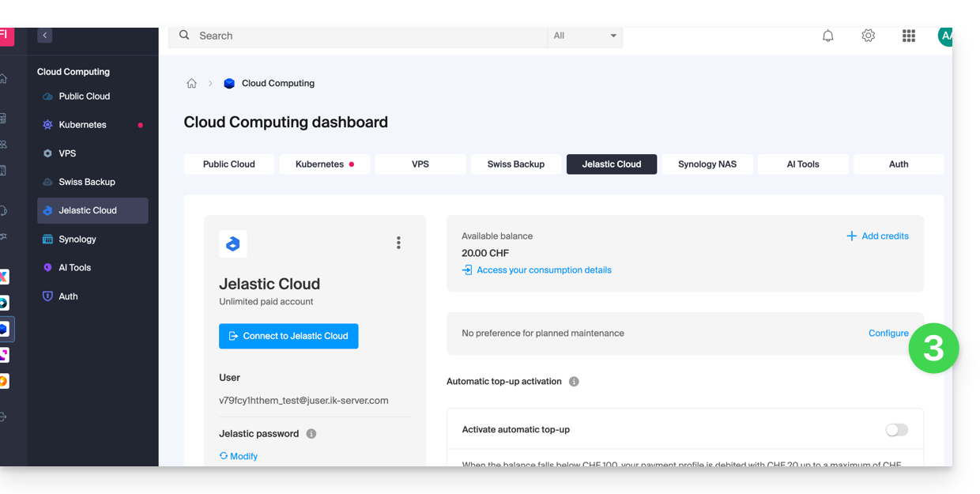Screen dimensions: 980x494
Task: Click the 20.00 CHF balance value
Action: click(x=485, y=254)
